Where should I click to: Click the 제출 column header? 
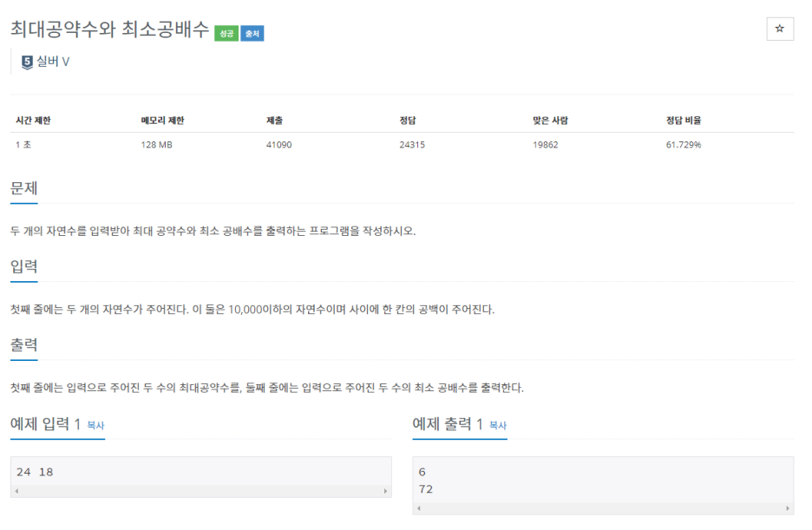click(274, 121)
